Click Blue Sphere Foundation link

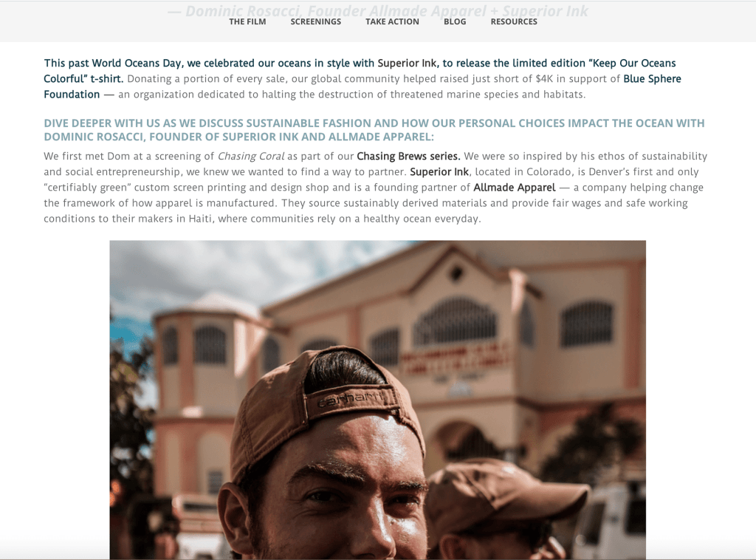(652, 78)
